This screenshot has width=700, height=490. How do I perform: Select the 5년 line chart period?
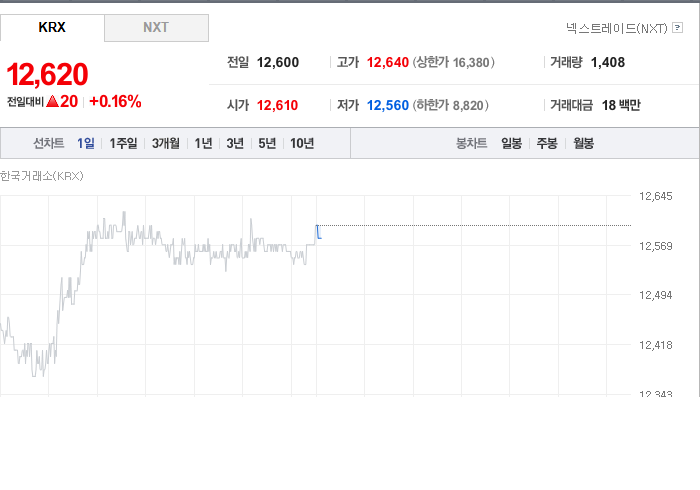pyautogui.click(x=267, y=143)
